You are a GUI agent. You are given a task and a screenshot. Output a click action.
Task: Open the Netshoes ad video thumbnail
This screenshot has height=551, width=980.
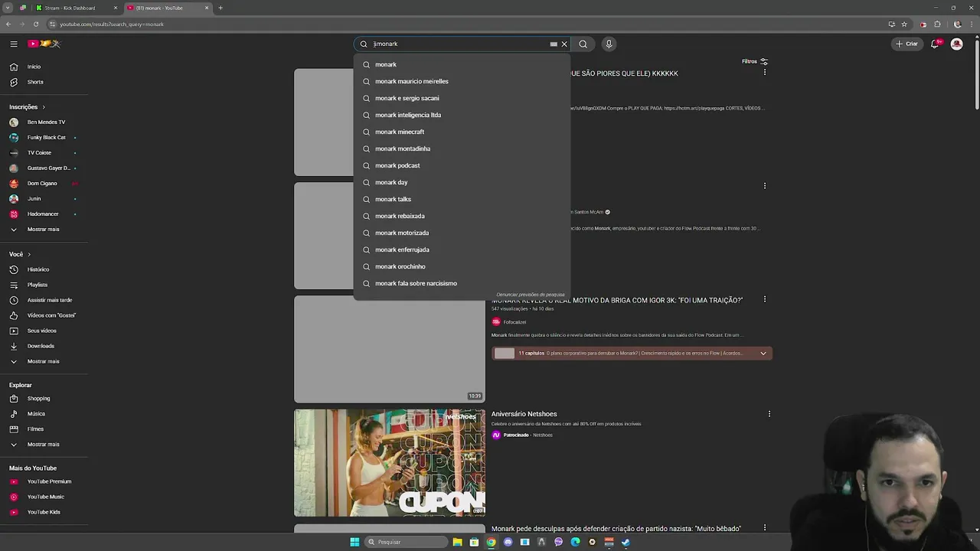click(x=390, y=463)
